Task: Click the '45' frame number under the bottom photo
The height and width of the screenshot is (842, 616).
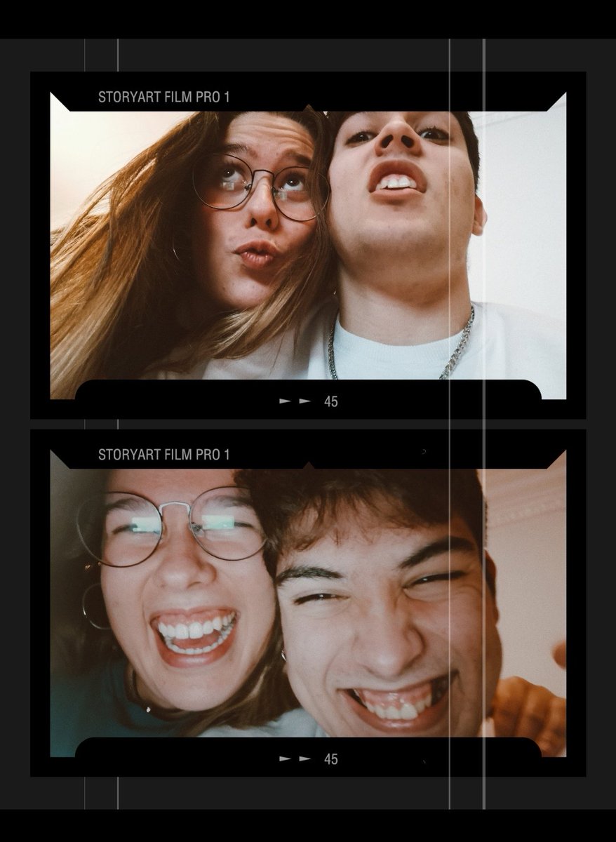Action: click(331, 759)
